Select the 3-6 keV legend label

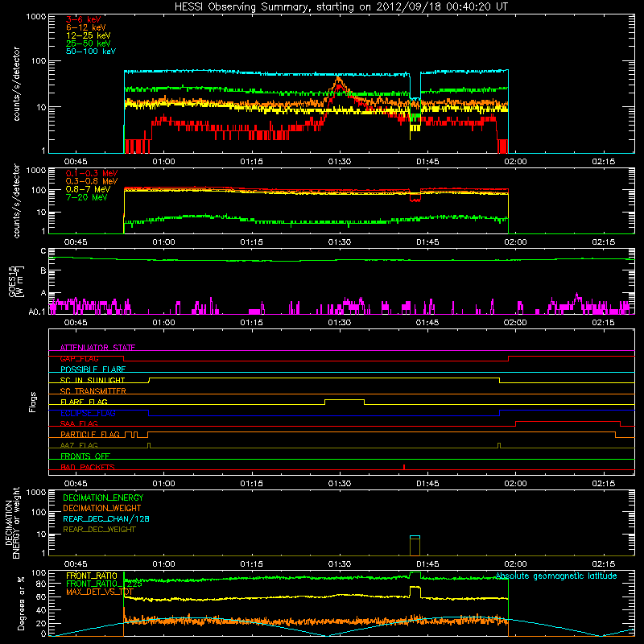coord(84,19)
